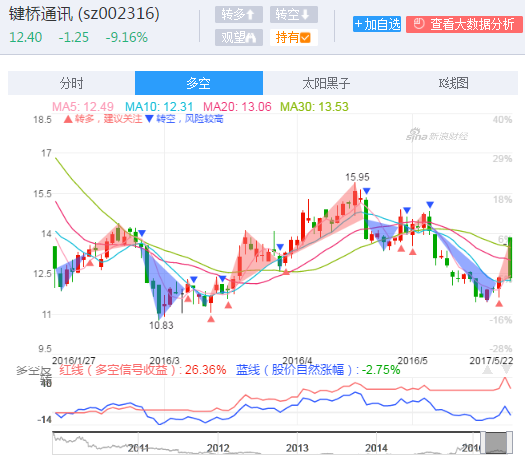Viewport: 525px width, 470px height.
Task: Click the red triangle beside 转多，建议关注
Action: [x=68, y=119]
